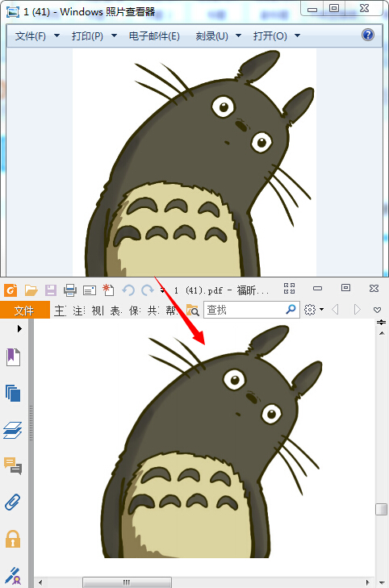Click the Totoro image in Photo Viewer
The height and width of the screenshot is (588, 389).
coord(194,162)
